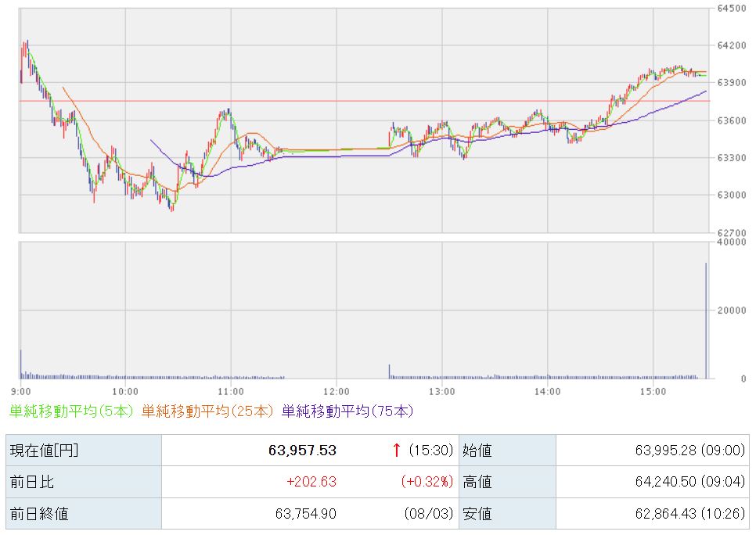Click the 単純移動平均(25本) legend label
Screen dimensions: 756x535
pyautogui.click(x=207, y=411)
